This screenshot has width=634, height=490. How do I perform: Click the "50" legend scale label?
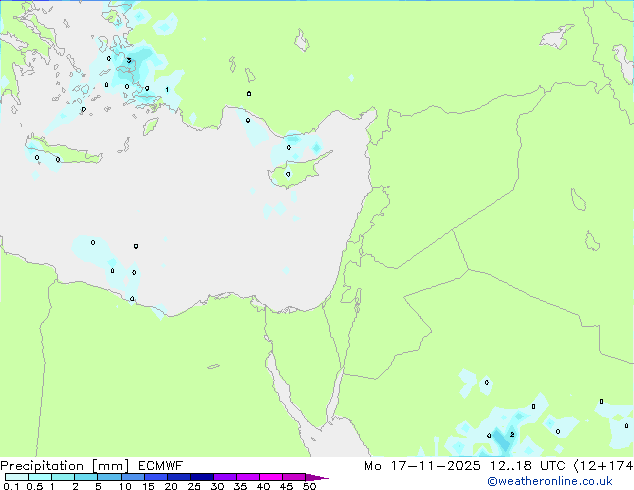[309, 486]
